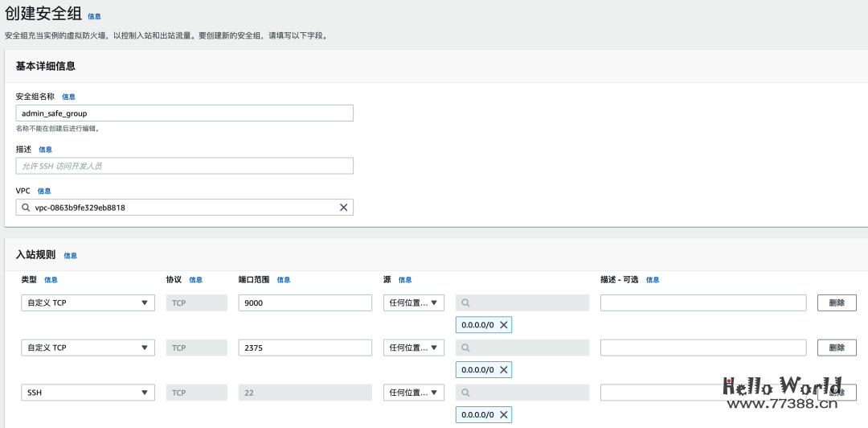Click info link beside 安全组名称 label
Screen dimensions: 868x428
pos(68,97)
